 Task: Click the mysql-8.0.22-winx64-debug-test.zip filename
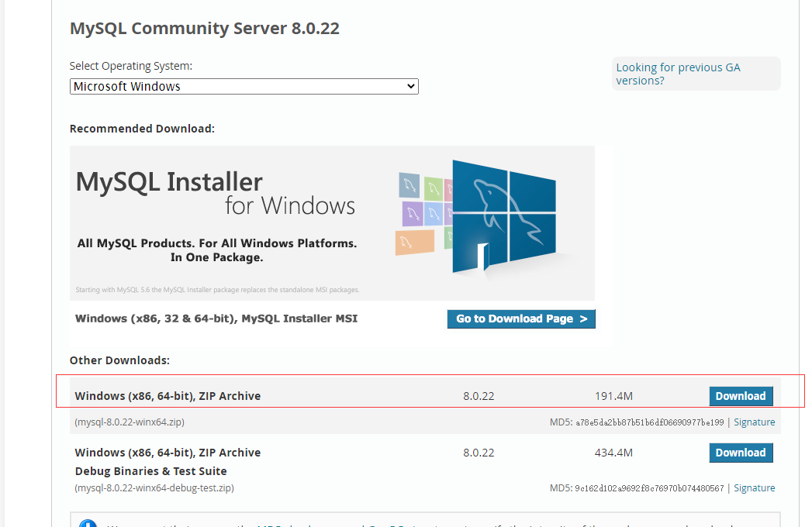(x=154, y=487)
